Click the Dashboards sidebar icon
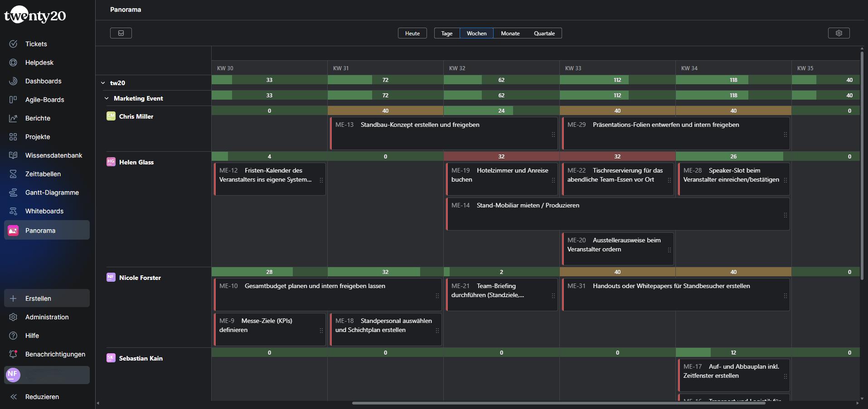Image resolution: width=868 pixels, height=409 pixels. coord(13,81)
